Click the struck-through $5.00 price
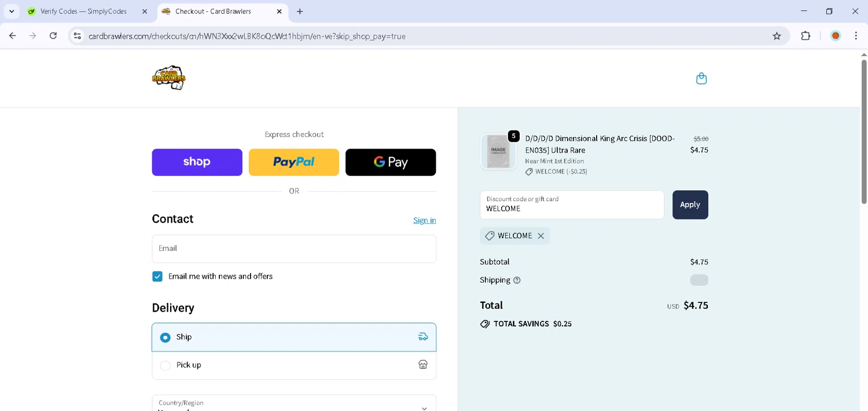Image resolution: width=868 pixels, height=411 pixels. coord(701,139)
